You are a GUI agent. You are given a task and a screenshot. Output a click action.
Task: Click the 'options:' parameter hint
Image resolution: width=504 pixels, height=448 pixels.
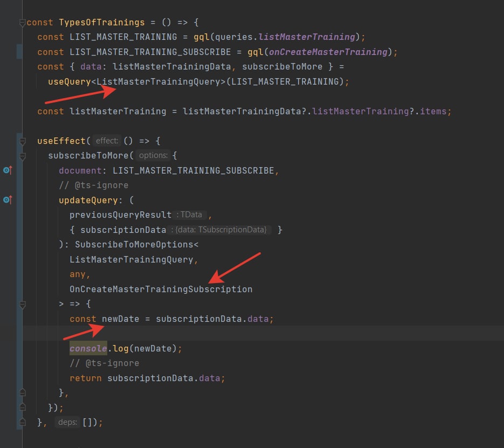[x=153, y=156]
